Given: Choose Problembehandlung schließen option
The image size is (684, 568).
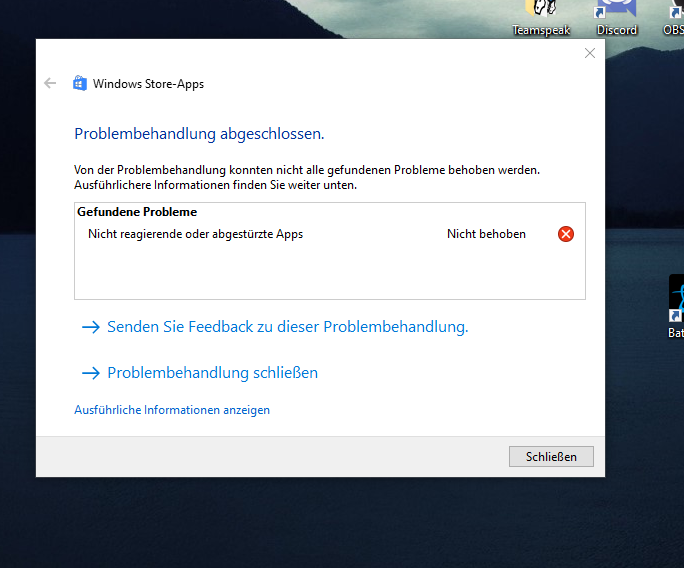Looking at the screenshot, I should coord(200,373).
